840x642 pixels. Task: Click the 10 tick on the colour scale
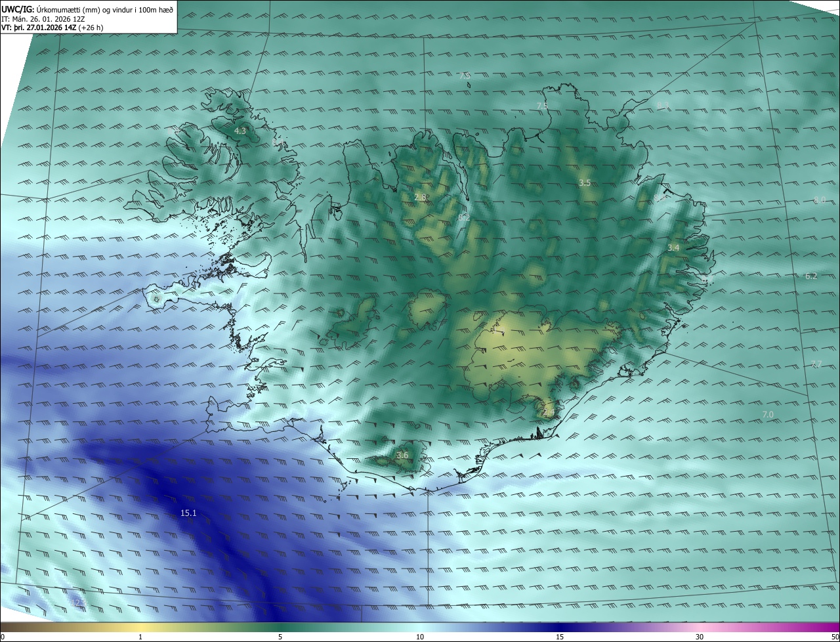[420, 637]
